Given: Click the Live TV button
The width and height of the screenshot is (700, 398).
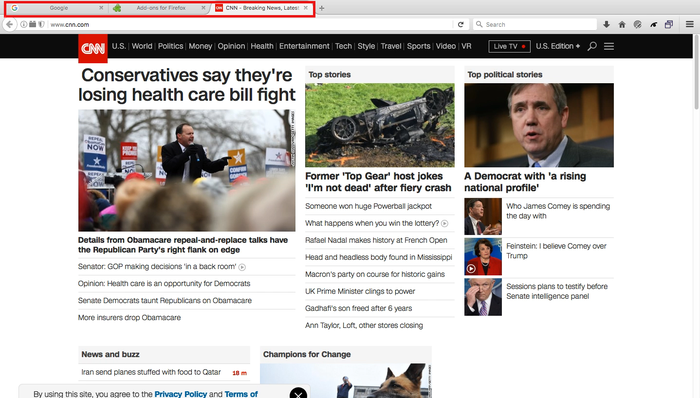Looking at the screenshot, I should (x=509, y=46).
